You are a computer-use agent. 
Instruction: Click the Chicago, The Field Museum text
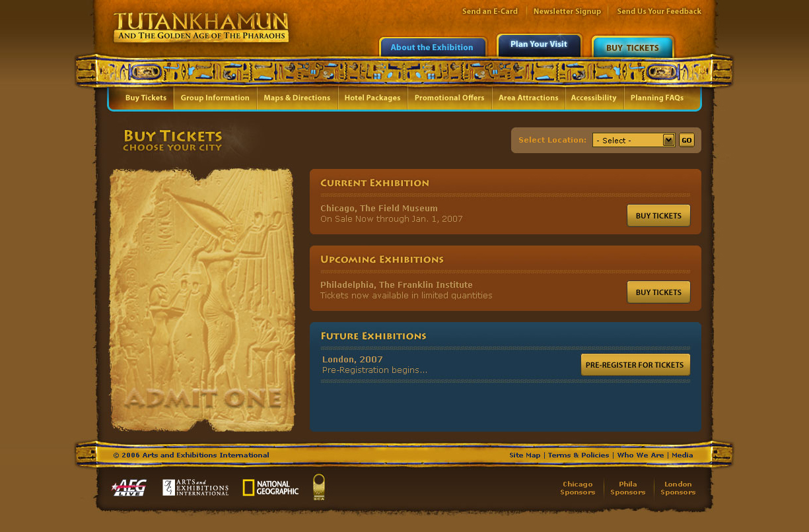point(379,209)
